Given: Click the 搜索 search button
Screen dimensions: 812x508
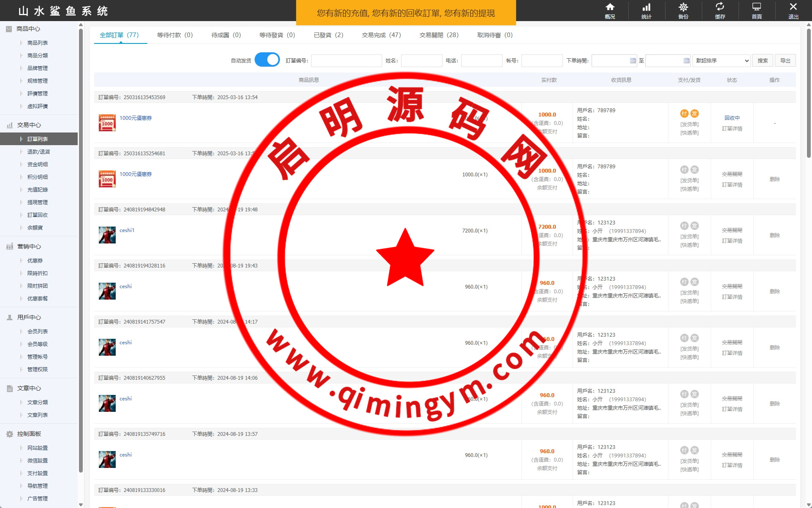Looking at the screenshot, I should click(762, 61).
